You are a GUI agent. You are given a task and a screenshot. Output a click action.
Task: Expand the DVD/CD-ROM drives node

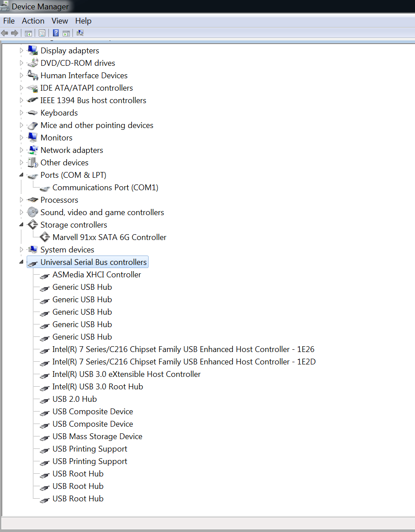tap(21, 63)
